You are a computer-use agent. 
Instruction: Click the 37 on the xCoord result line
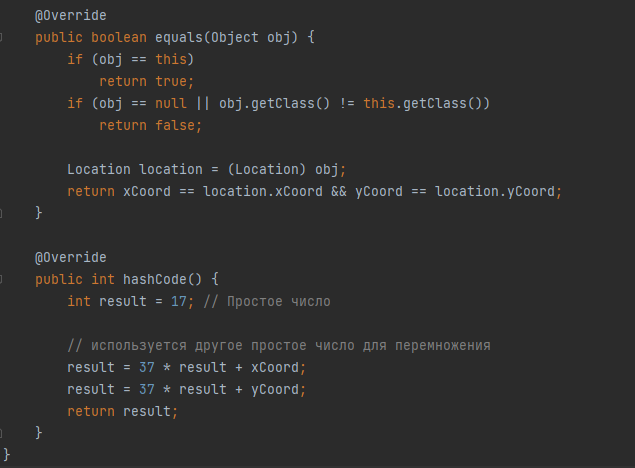tap(147, 367)
